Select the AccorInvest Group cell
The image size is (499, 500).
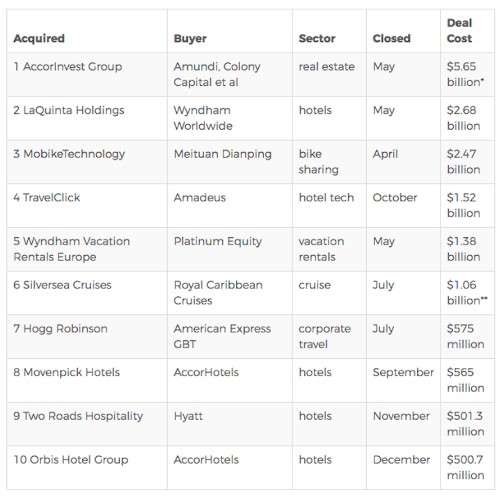(68, 67)
